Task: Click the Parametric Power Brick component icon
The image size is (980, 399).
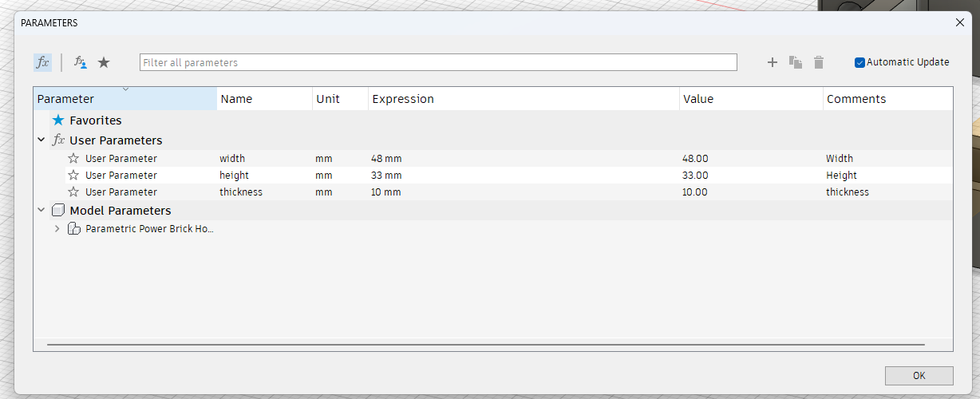Action: pos(73,229)
